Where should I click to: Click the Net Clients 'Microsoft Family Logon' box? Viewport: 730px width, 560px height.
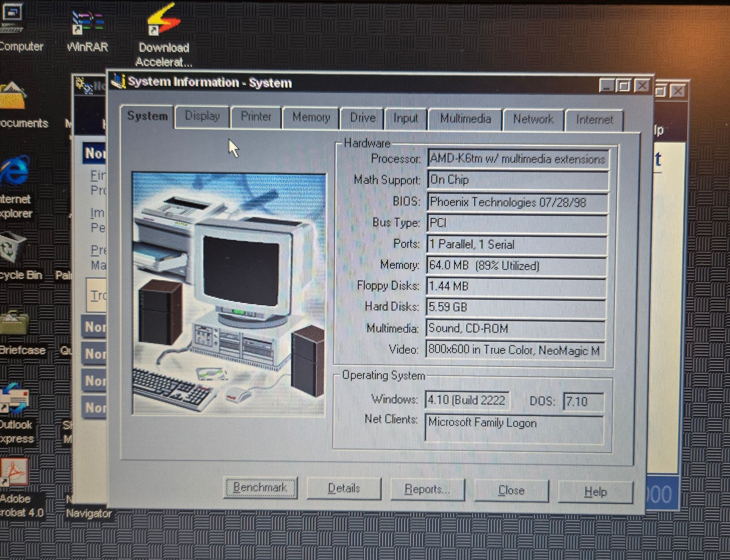(514, 428)
